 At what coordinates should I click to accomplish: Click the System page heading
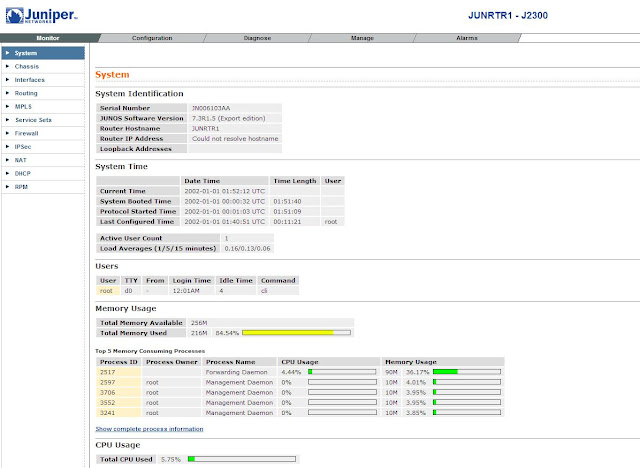coord(112,75)
